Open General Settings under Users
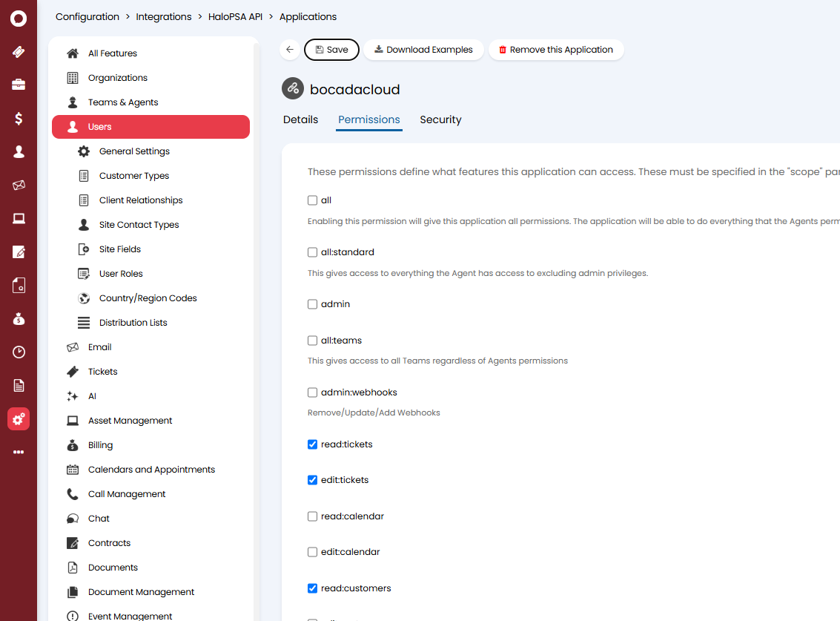 click(x=134, y=151)
